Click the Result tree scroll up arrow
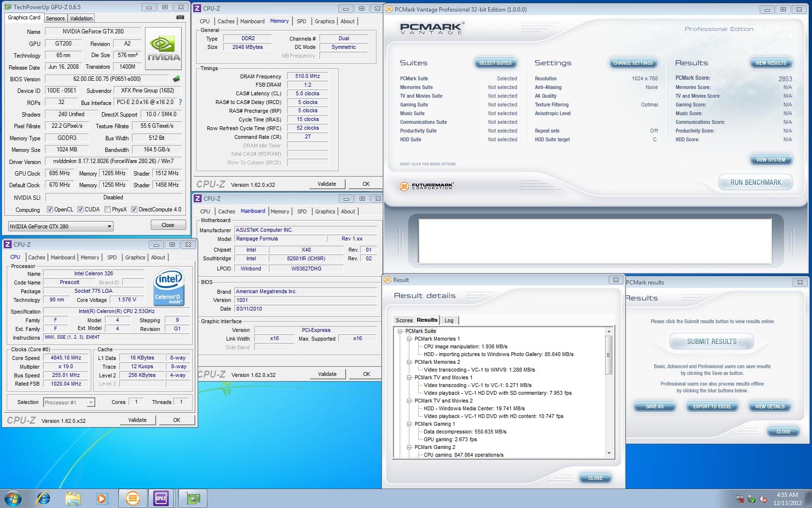Viewport: 812px width, 508px height. 609,331
